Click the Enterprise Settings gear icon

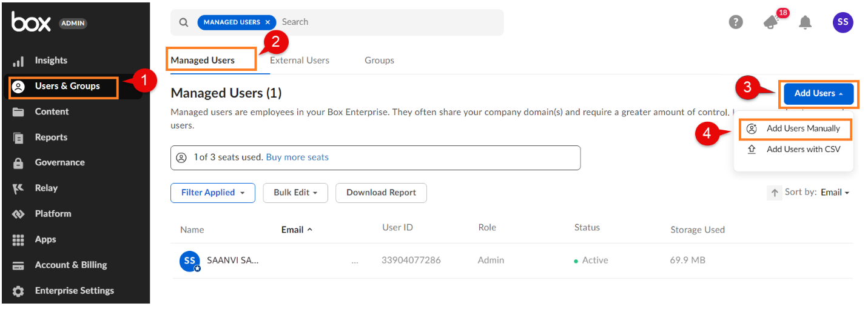click(x=18, y=291)
